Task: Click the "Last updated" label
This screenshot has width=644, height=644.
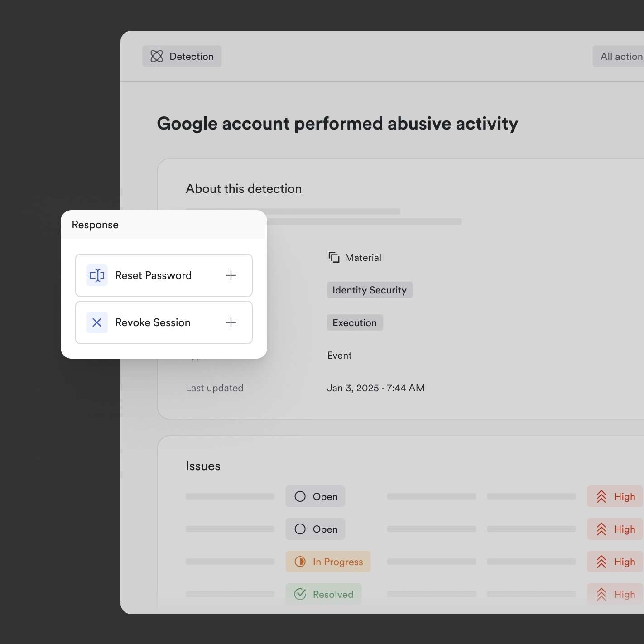Action: tap(215, 388)
